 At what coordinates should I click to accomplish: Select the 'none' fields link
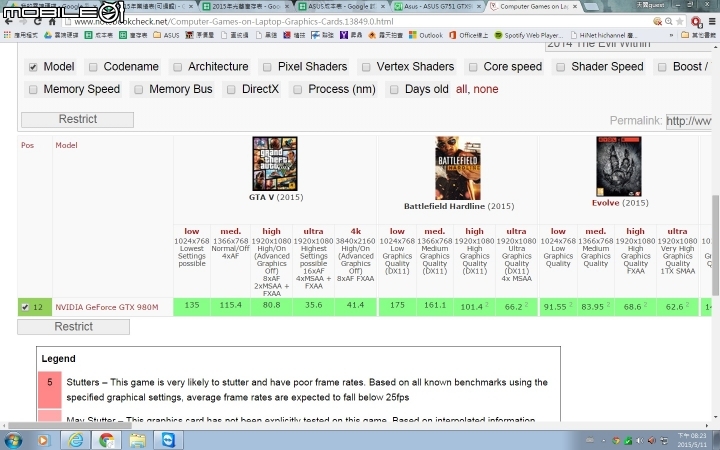[x=486, y=89]
